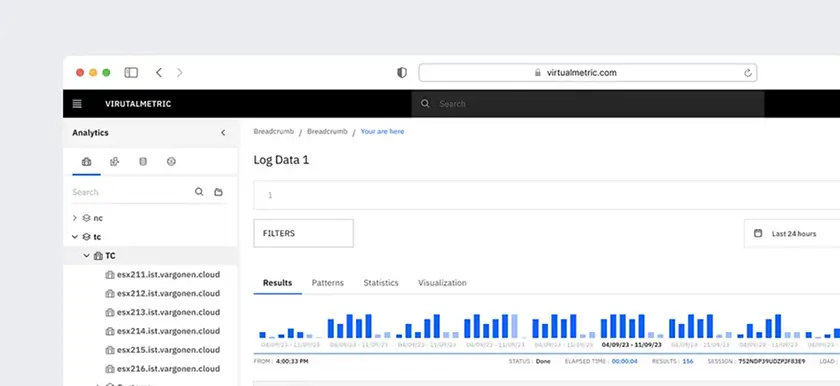Select the second icon tab under Analytics
Viewport: 840px width, 386px height.
[x=115, y=162]
